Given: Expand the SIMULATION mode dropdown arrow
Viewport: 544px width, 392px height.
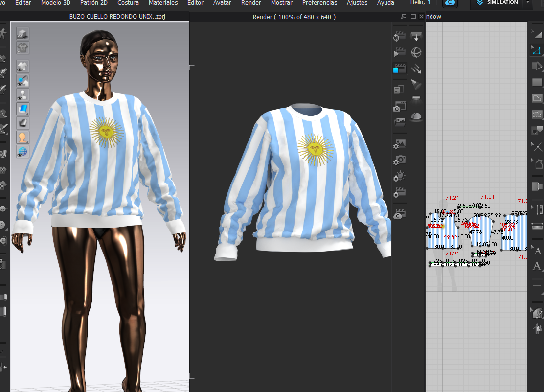Looking at the screenshot, I should click(x=527, y=3).
